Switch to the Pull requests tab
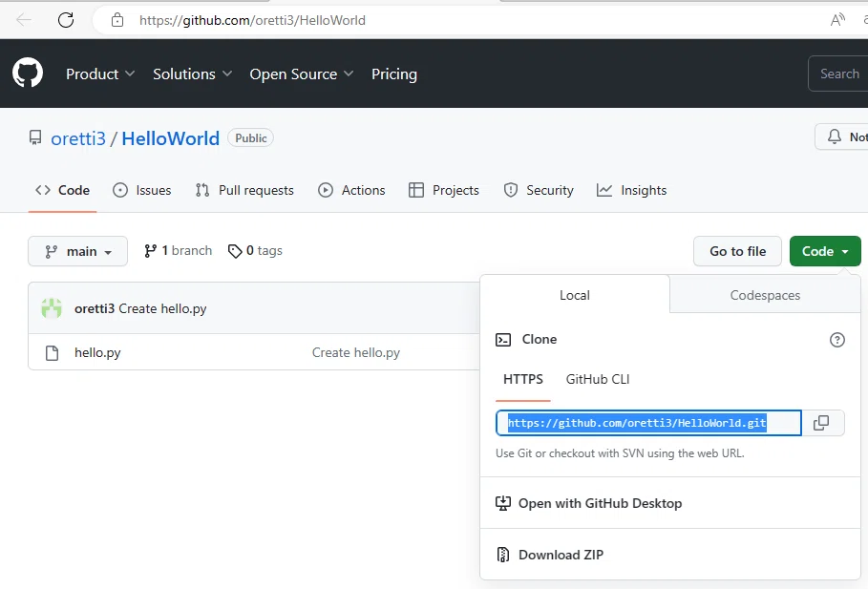Image resolution: width=868 pixels, height=589 pixels. 244,190
